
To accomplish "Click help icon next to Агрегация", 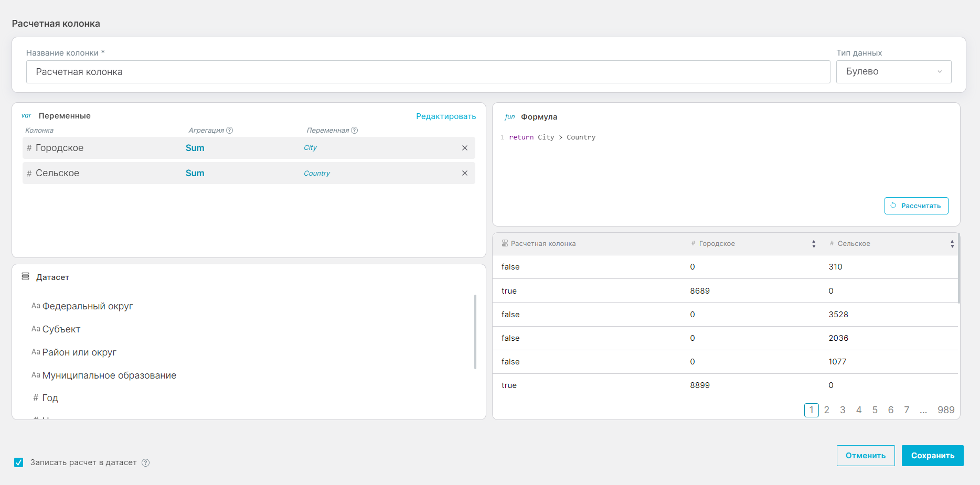I will click(229, 131).
